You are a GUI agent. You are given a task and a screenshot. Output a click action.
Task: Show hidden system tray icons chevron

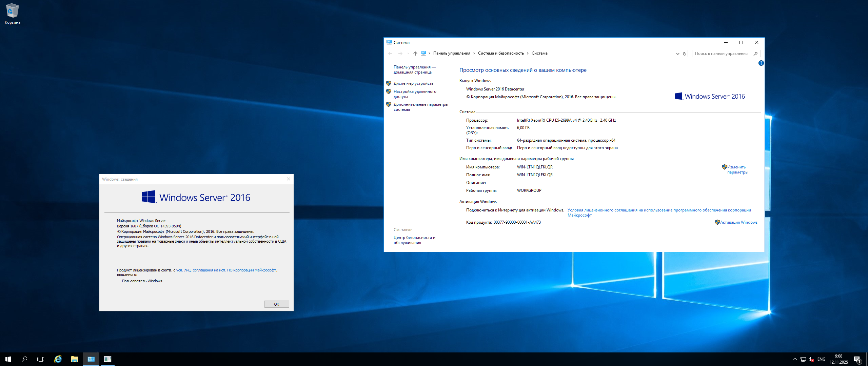795,359
